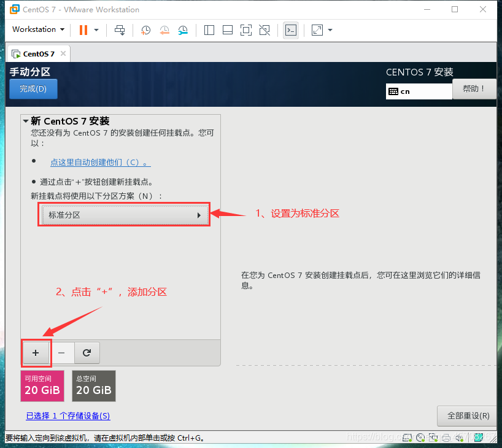Click the hard disk status icon
This screenshot has height=448, width=502.
(407, 438)
